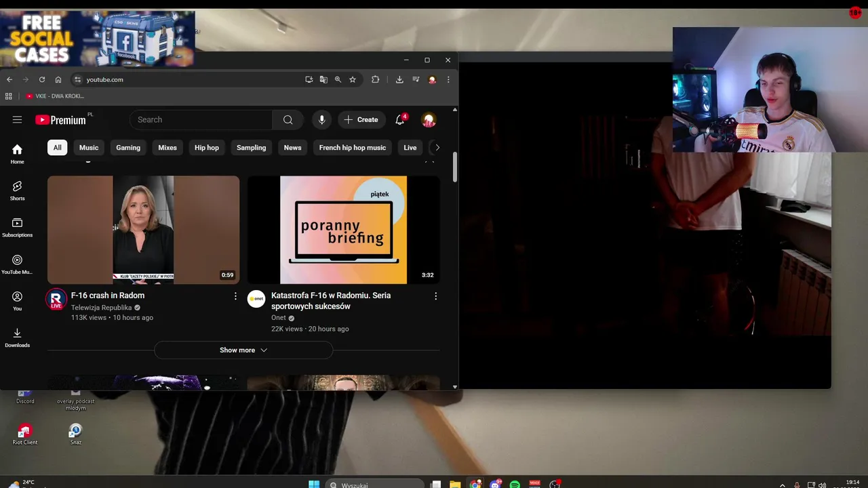The width and height of the screenshot is (868, 488).
Task: Open File Explorer from the taskbar
Action: (x=455, y=485)
